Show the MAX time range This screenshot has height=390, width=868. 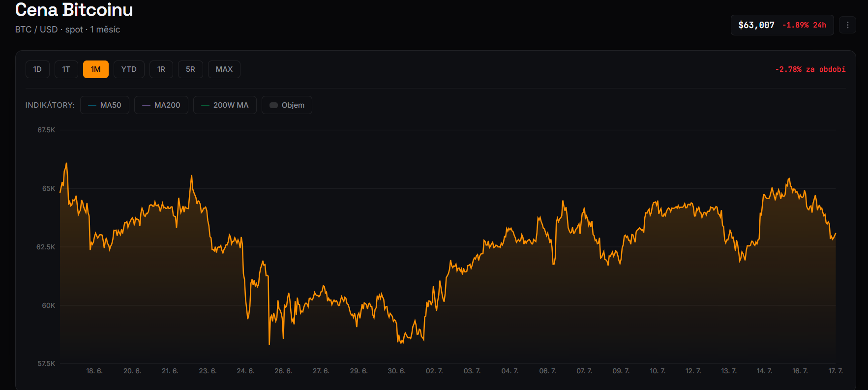224,69
